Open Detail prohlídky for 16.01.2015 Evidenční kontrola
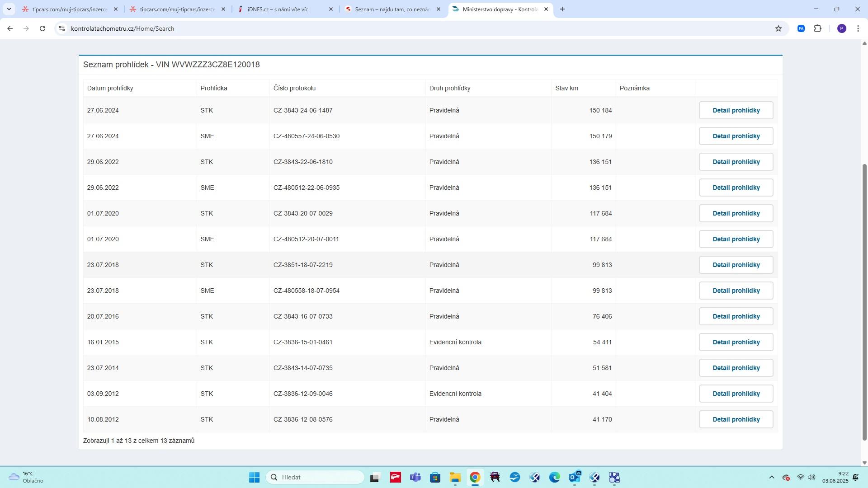The image size is (868, 488). pyautogui.click(x=736, y=342)
